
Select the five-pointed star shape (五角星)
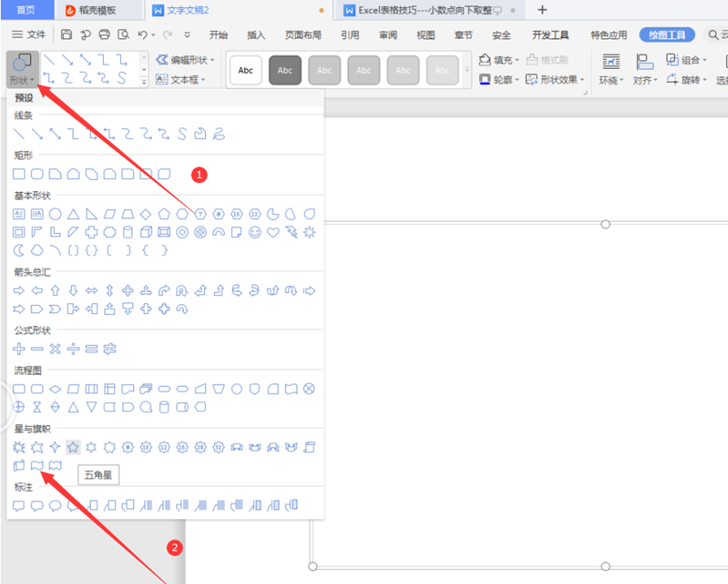tap(73, 447)
